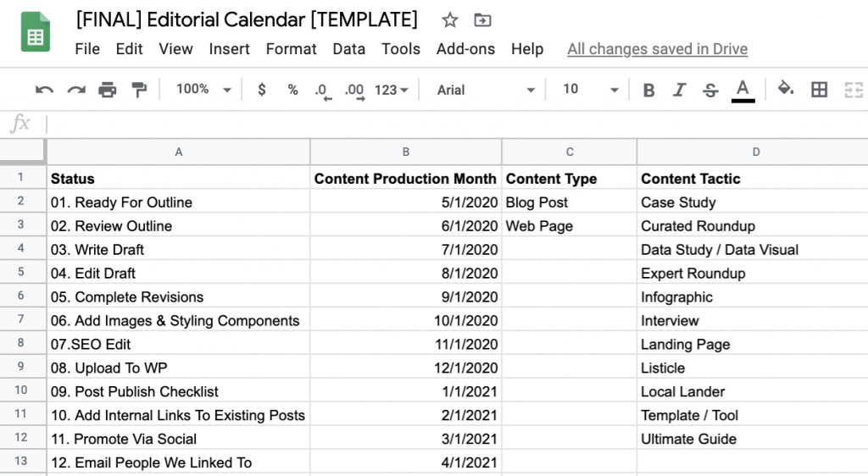Open the Data menu
The height and width of the screenshot is (476, 868).
pos(348,49)
